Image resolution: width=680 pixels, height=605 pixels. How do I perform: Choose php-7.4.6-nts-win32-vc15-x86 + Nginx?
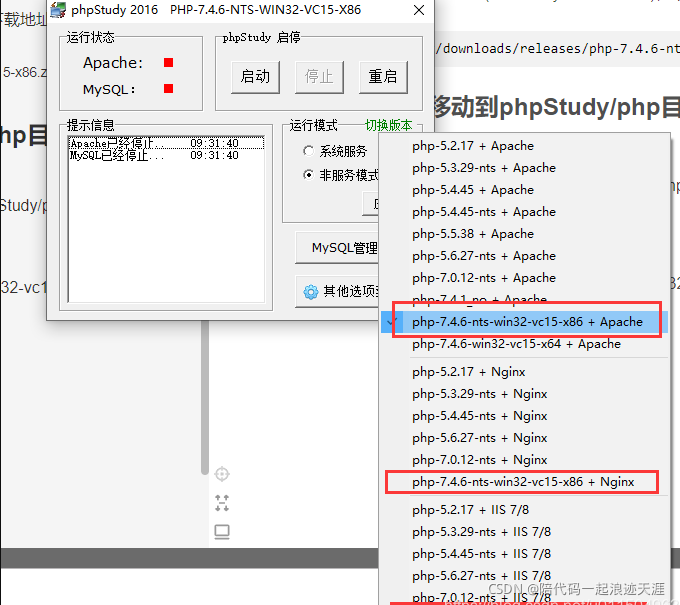pos(525,482)
